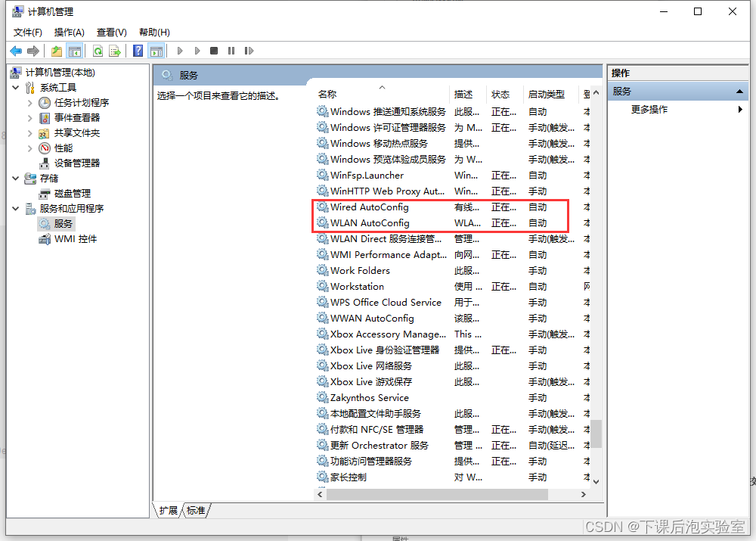Open the 文件(F) menu
This screenshot has height=541, width=756.
[27, 33]
